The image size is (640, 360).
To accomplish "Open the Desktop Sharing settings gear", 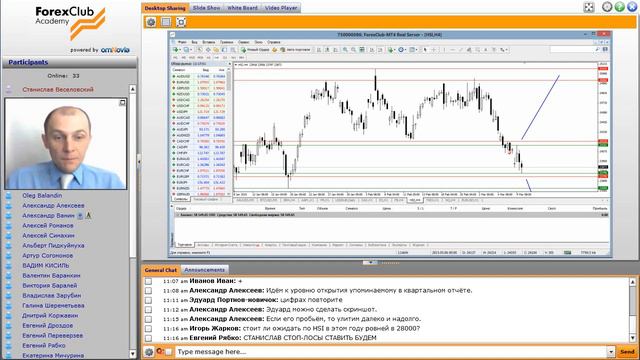I will coord(151,22).
